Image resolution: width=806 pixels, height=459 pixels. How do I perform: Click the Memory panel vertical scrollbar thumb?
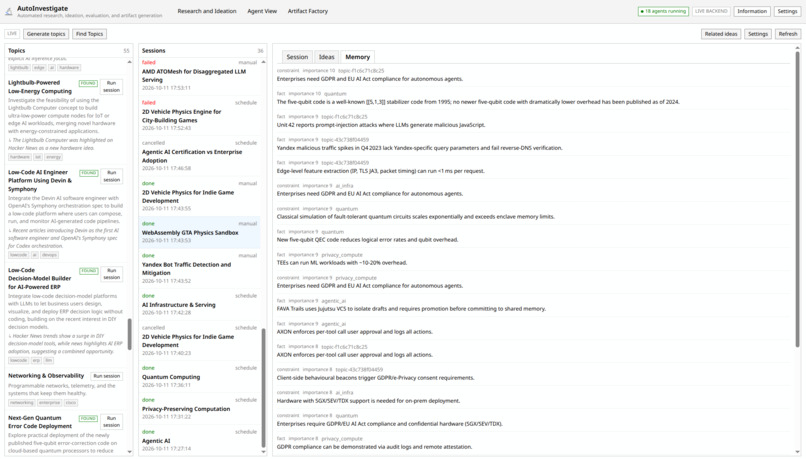(x=798, y=198)
